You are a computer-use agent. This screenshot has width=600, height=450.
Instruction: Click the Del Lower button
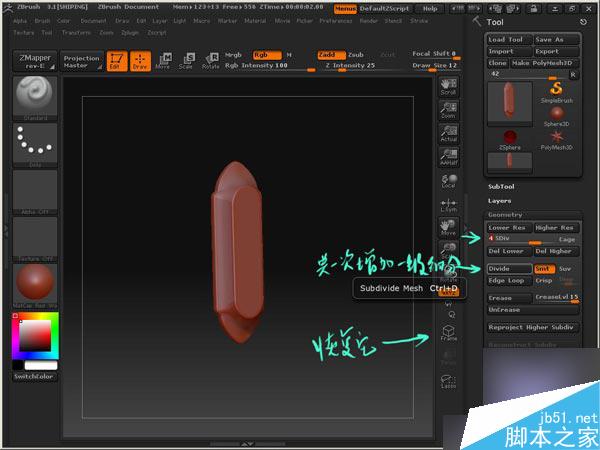509,251
